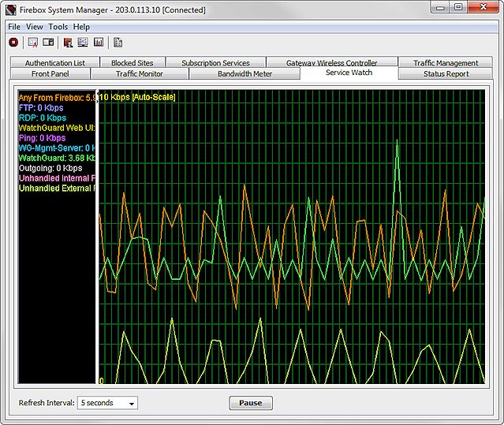The height and width of the screenshot is (425, 504).
Task: Click the Firebox System Manager title bar icon
Action: pyautogui.click(x=11, y=10)
